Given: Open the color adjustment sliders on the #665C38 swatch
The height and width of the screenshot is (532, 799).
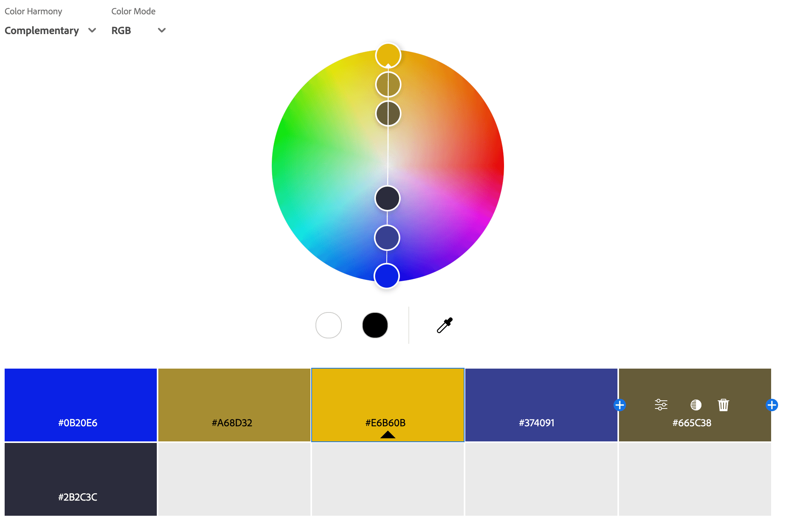Looking at the screenshot, I should [x=662, y=404].
